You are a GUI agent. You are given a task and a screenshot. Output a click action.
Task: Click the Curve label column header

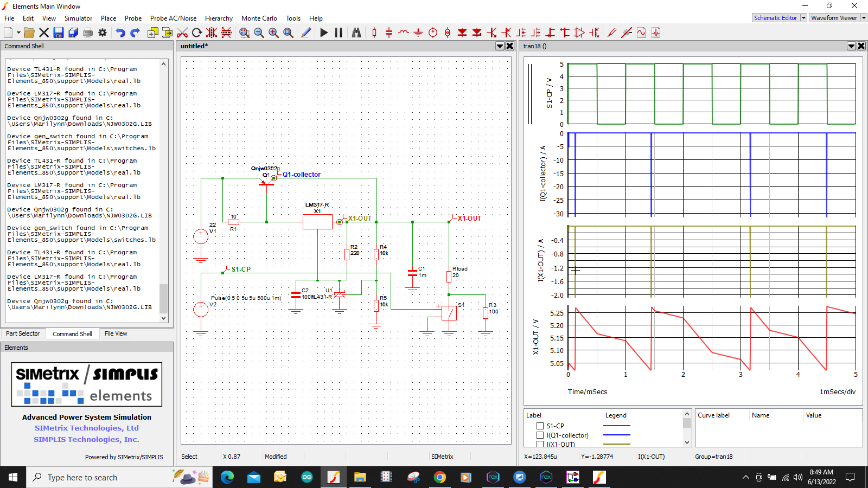pos(713,415)
